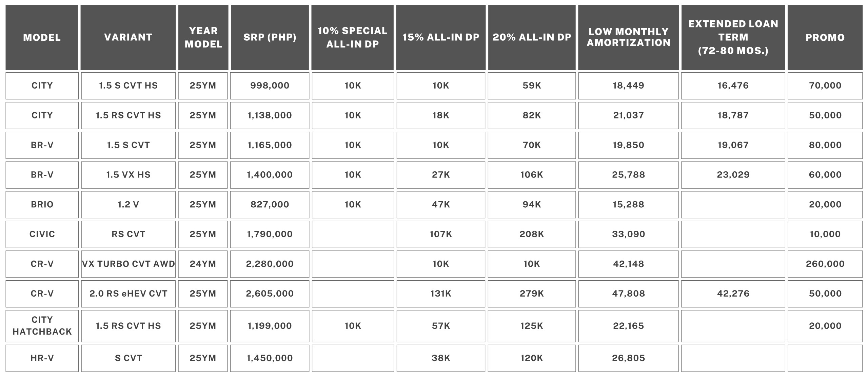Click the MODEL column header
This screenshot has height=376, width=868.
coord(42,37)
